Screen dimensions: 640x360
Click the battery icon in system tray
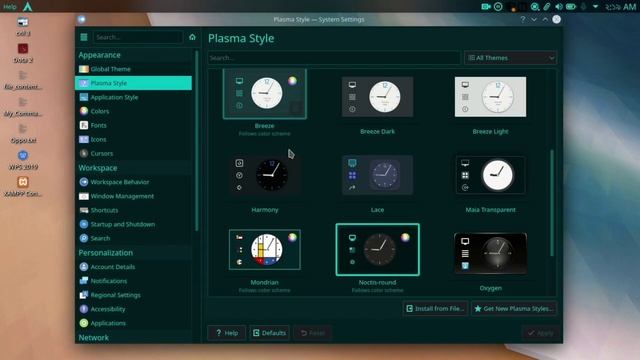(x=571, y=7)
